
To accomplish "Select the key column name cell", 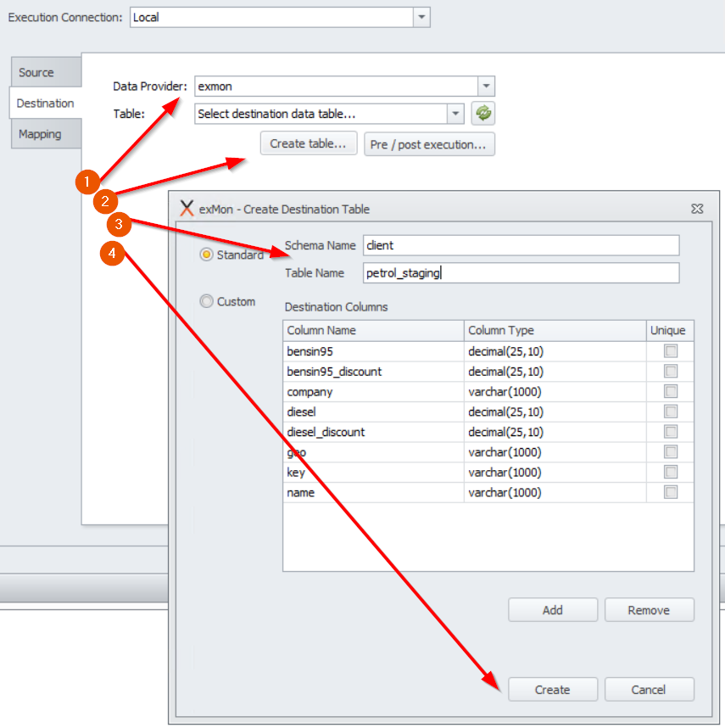I will (x=373, y=473).
